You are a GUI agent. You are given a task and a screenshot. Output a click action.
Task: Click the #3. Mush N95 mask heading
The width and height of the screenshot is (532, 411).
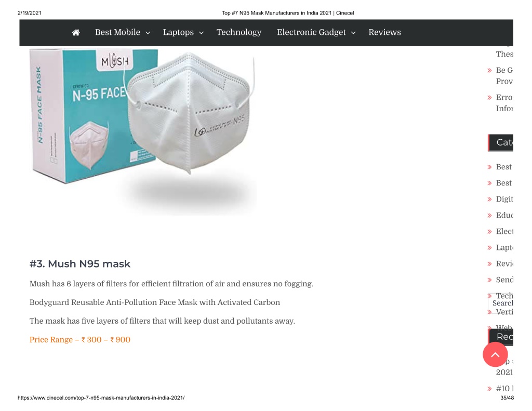[x=79, y=264]
